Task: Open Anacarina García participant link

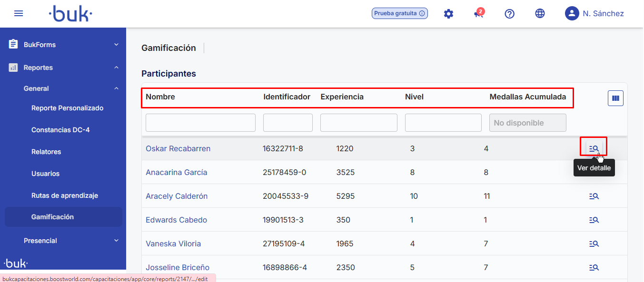Action: tap(176, 172)
